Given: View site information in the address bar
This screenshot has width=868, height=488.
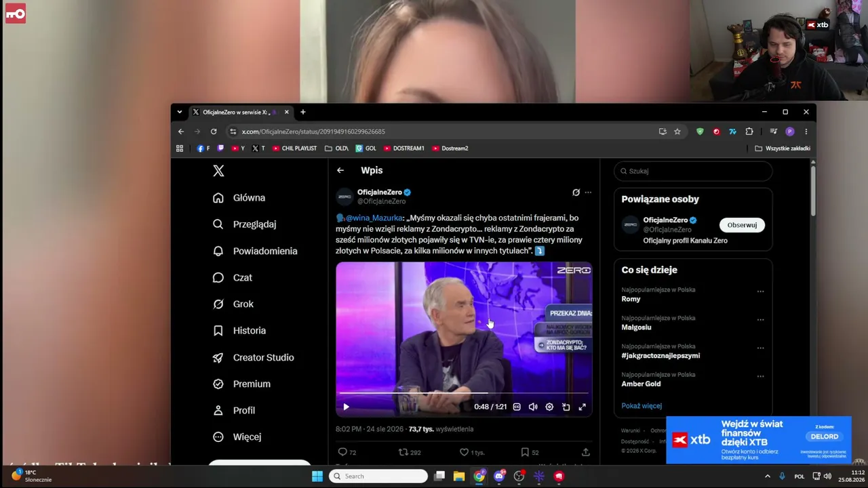Looking at the screenshot, I should point(233,131).
